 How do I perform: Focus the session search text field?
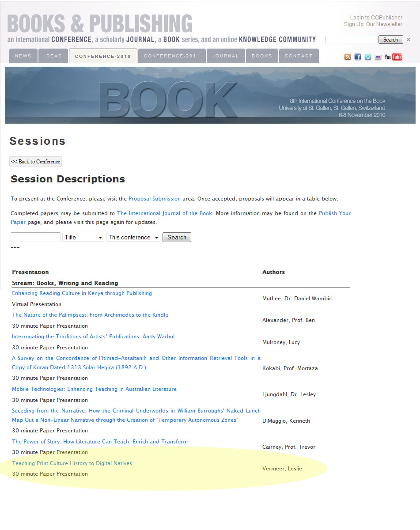pyautogui.click(x=35, y=237)
